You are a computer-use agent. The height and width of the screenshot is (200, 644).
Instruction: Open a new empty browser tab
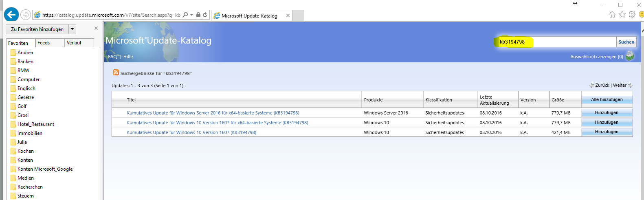point(299,15)
